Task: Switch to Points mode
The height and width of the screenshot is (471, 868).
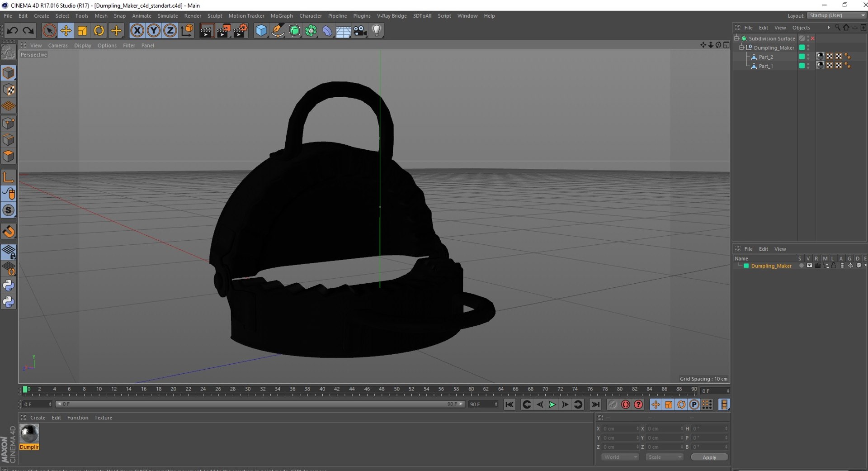Action: 9,123
